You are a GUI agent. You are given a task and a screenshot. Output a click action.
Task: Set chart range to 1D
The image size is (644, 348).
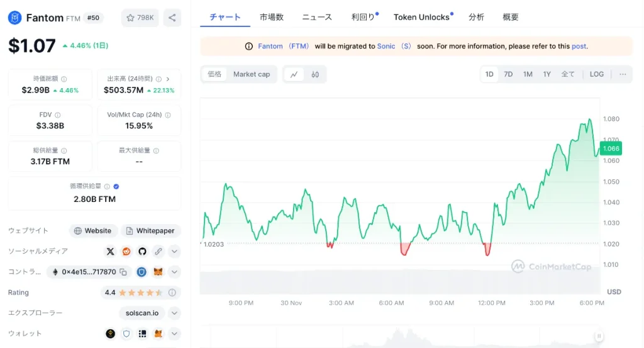pyautogui.click(x=489, y=74)
